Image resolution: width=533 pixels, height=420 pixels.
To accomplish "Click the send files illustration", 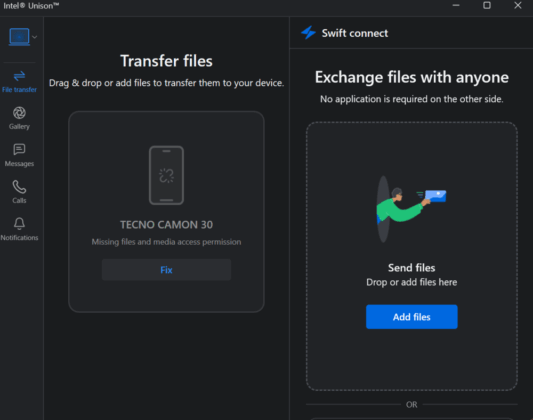I will 411,209.
